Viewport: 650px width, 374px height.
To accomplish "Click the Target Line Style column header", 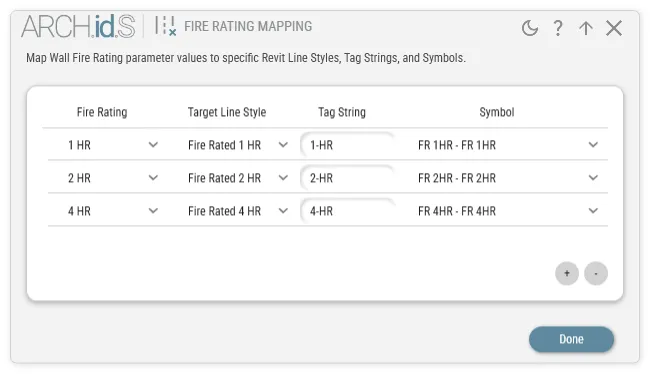I will pos(227,112).
